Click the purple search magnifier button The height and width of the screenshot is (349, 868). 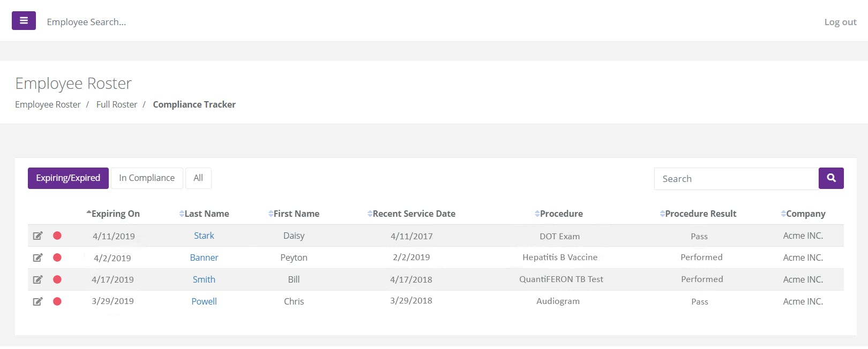pos(831,178)
